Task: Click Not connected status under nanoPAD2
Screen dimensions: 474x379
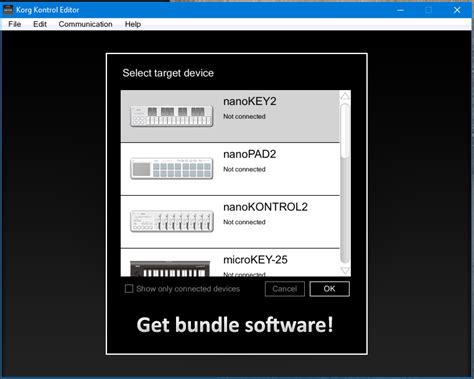Action: click(x=244, y=169)
